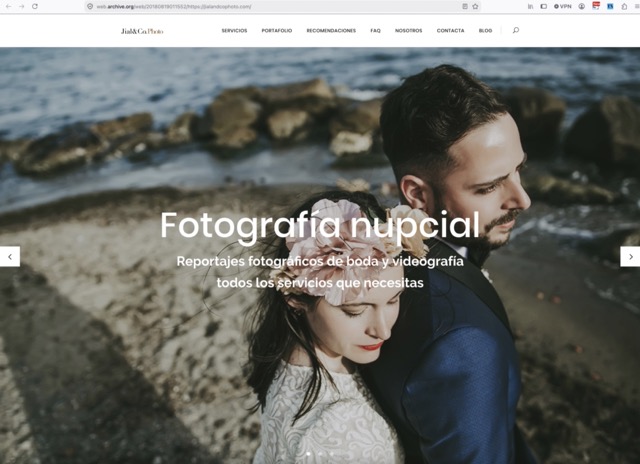Open the BLOG menu item
Screen dimensions: 640x464
click(x=485, y=31)
